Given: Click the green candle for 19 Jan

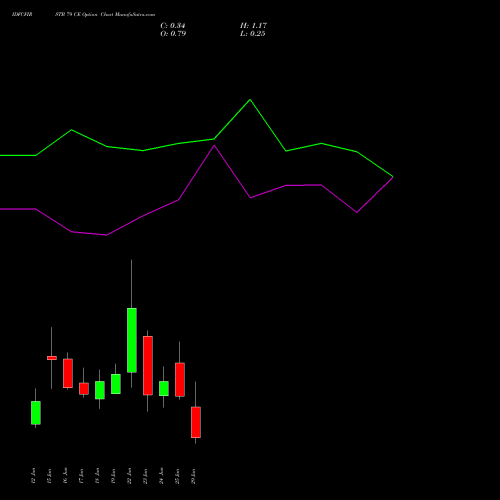Looking at the screenshot, I should tap(116, 384).
